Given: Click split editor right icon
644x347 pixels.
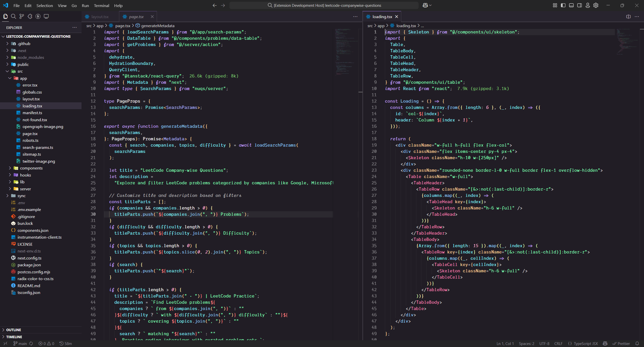Looking at the screenshot, I should [x=628, y=17].
